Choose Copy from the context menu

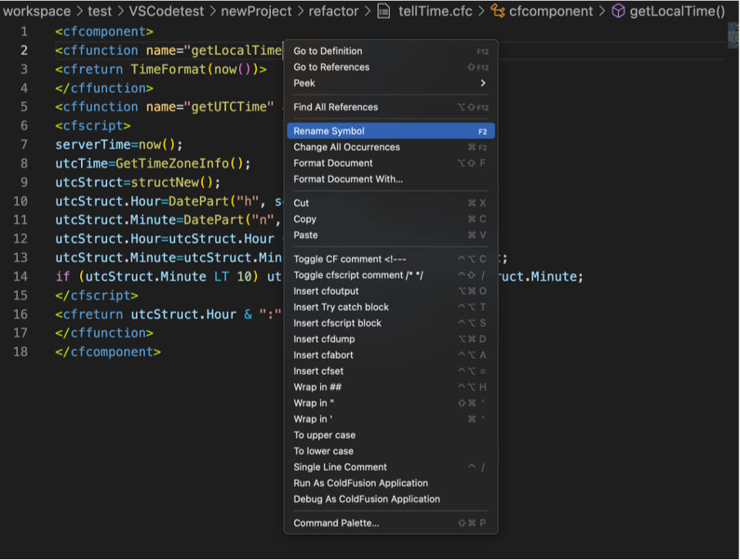pyautogui.click(x=304, y=219)
